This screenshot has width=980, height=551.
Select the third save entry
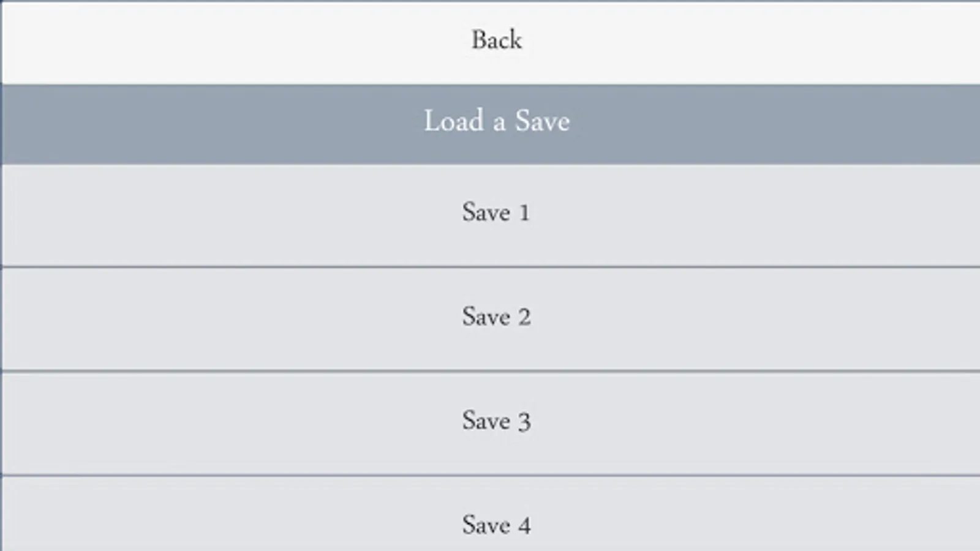pos(496,422)
